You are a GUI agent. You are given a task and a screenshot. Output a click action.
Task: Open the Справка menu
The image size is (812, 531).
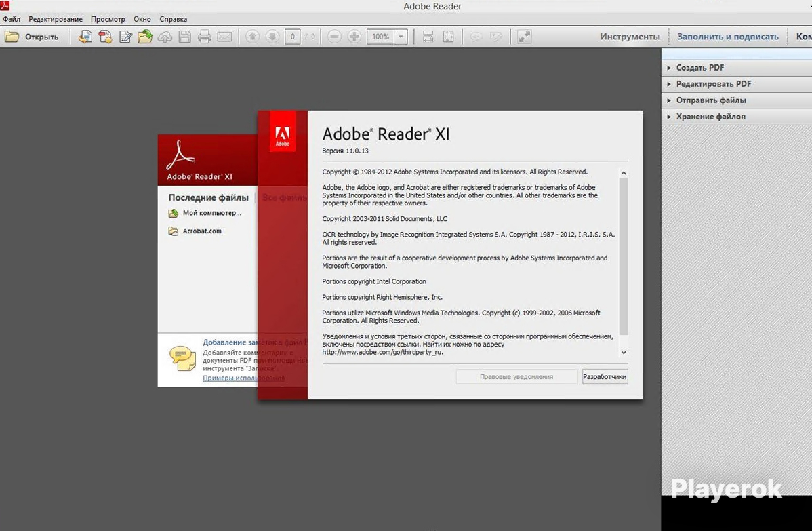(x=173, y=19)
